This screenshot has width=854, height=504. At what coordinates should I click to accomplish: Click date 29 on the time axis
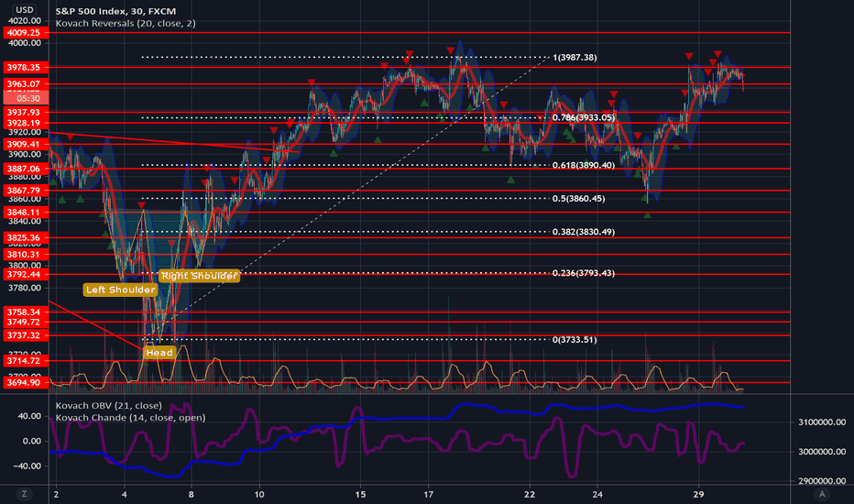click(699, 495)
